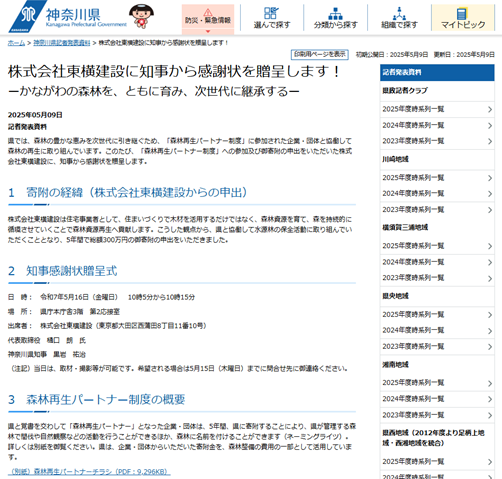Select the 川崎地域 section heading
This screenshot has height=479, width=502.
click(x=395, y=159)
